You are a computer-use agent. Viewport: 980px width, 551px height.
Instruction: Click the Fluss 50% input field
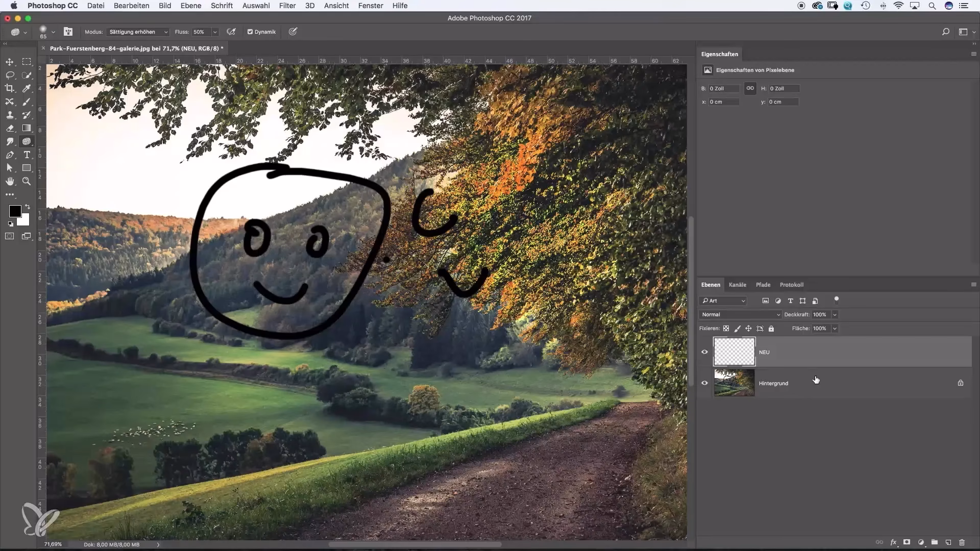[x=201, y=32]
